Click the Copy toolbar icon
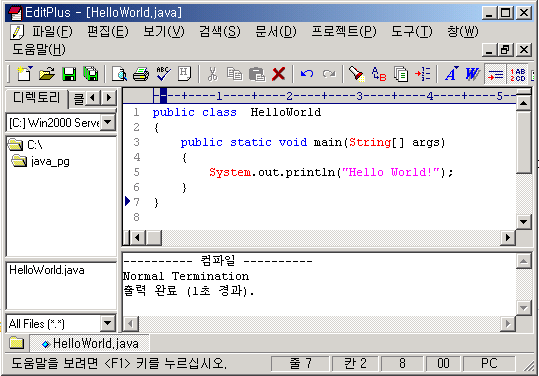Viewport: 539px width, 376px height. (234, 74)
